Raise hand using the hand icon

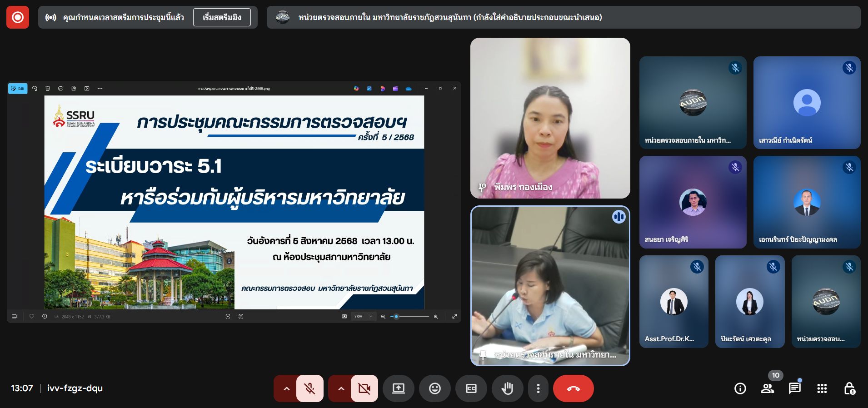coord(507,388)
